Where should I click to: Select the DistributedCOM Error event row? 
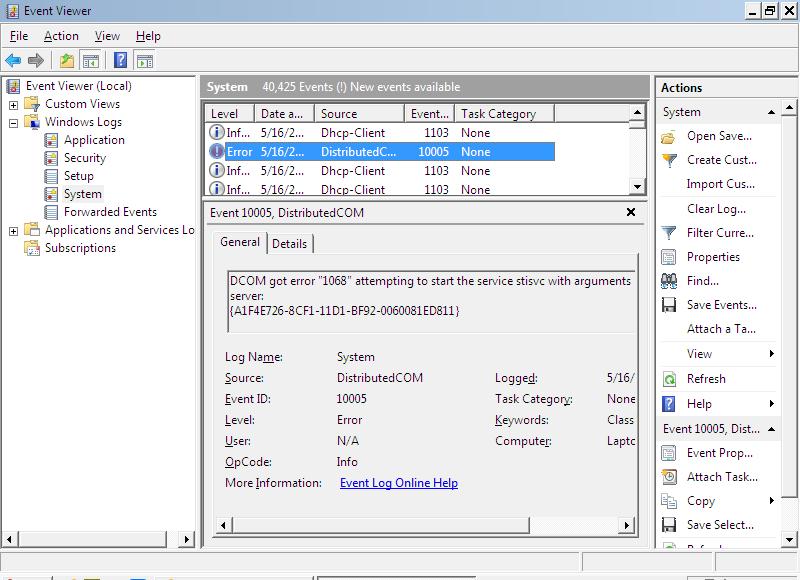[x=380, y=152]
